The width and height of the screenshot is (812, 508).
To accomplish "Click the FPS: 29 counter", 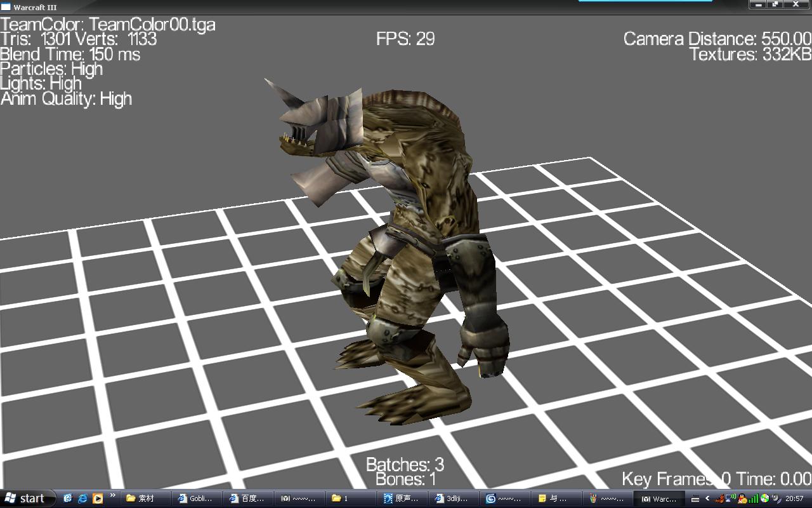I will pyautogui.click(x=405, y=39).
